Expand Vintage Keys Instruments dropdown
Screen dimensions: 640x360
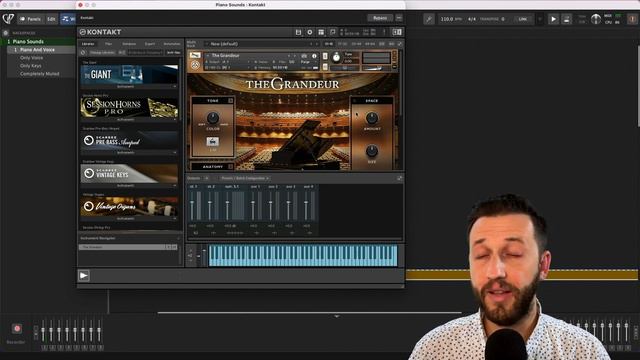(129, 186)
